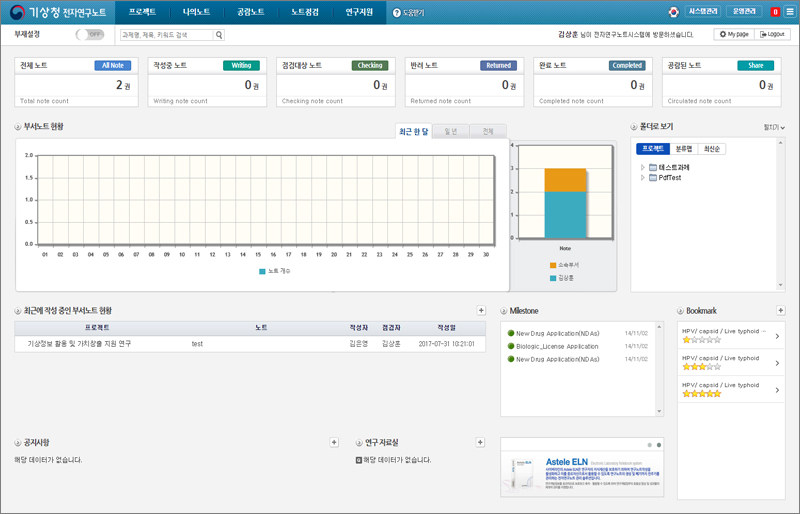Select the 최신순 folder view option

[x=712, y=149]
